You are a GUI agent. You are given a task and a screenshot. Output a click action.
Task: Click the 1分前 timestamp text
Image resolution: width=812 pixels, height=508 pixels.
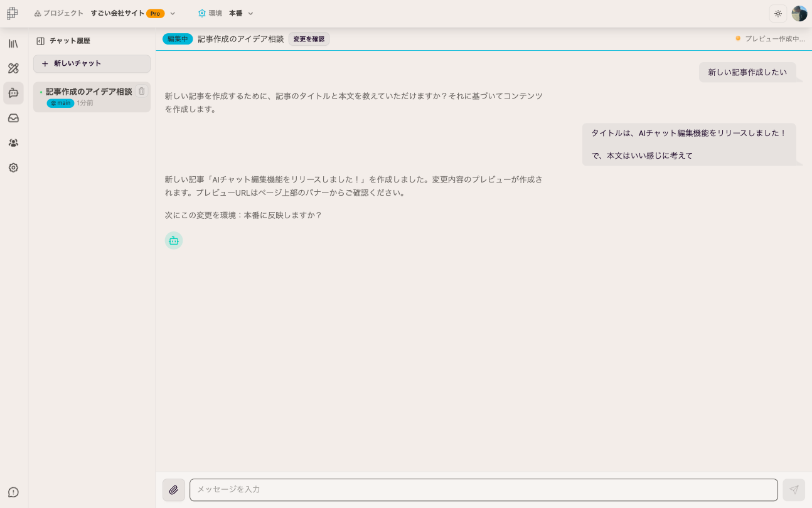(85, 103)
